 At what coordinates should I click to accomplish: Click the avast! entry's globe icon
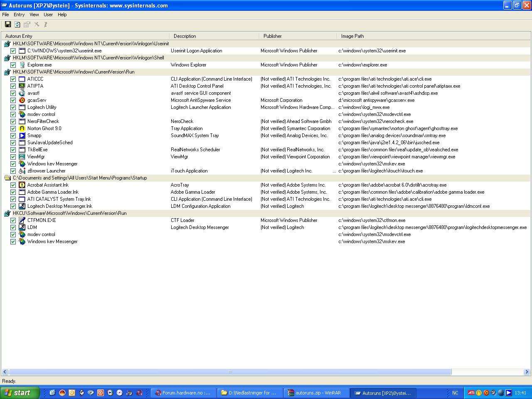[x=22, y=93]
